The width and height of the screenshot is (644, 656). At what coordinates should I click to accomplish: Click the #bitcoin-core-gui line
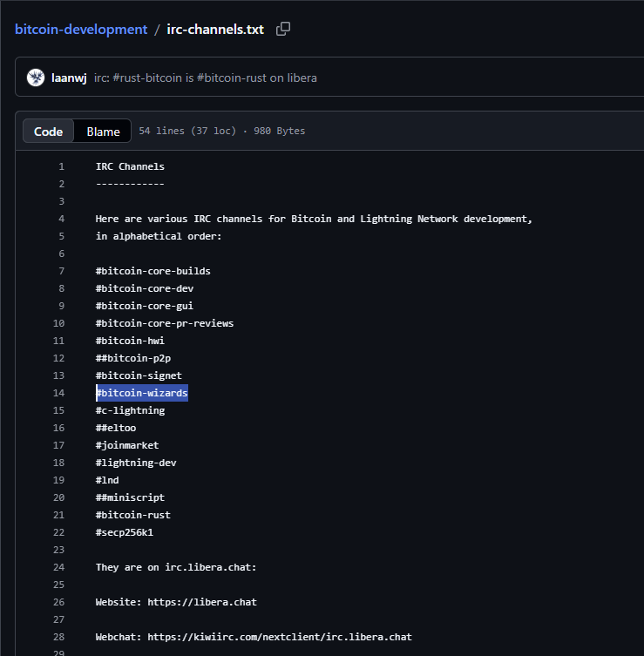[x=145, y=306]
